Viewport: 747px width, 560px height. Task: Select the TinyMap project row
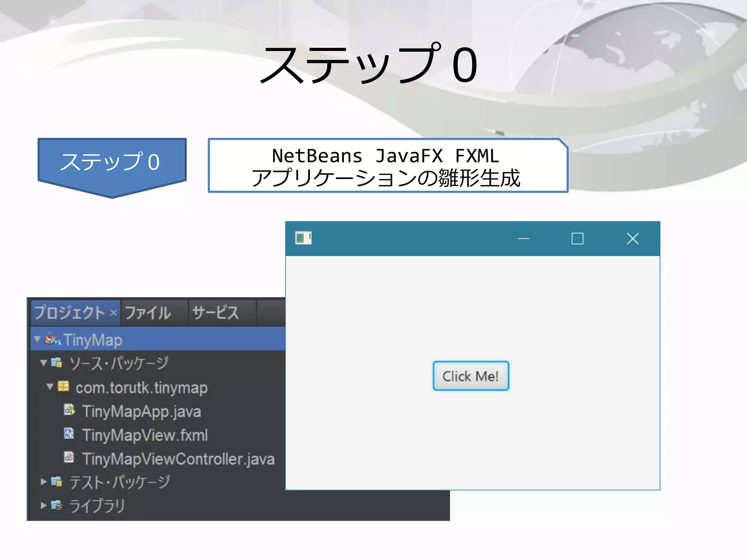[x=158, y=339]
